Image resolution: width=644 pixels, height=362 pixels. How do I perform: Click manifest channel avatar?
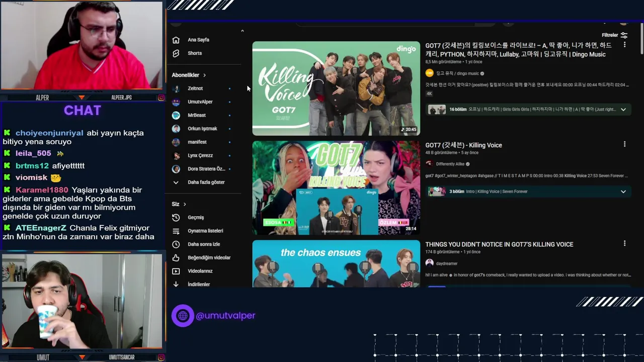pos(176,142)
